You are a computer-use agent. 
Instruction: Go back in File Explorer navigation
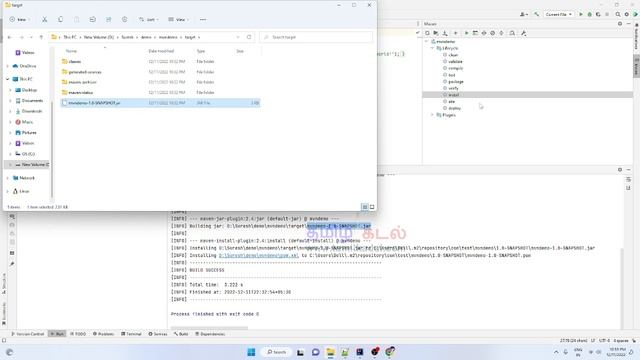10,37
